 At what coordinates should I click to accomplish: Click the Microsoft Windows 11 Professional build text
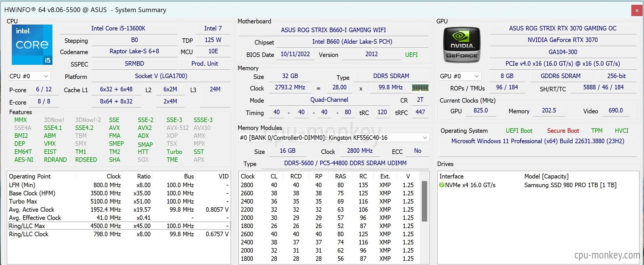point(538,141)
